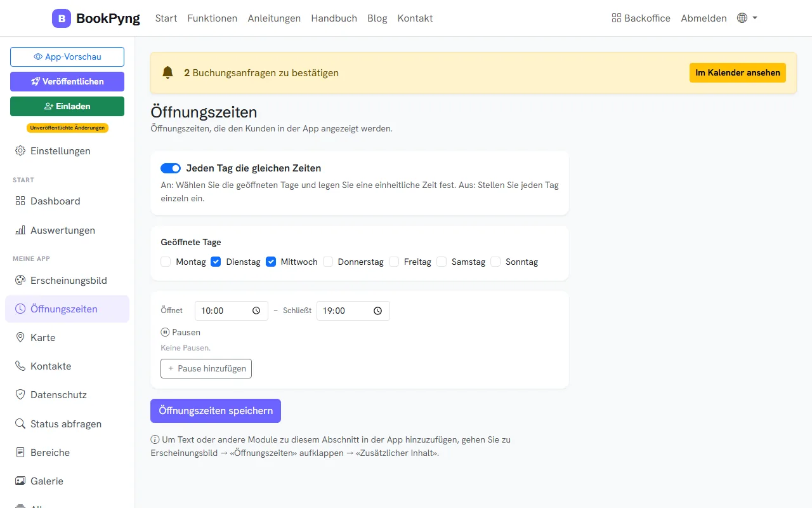The height and width of the screenshot is (508, 812).
Task: Click the Dashboard grid icon in sidebar
Action: pyautogui.click(x=20, y=201)
